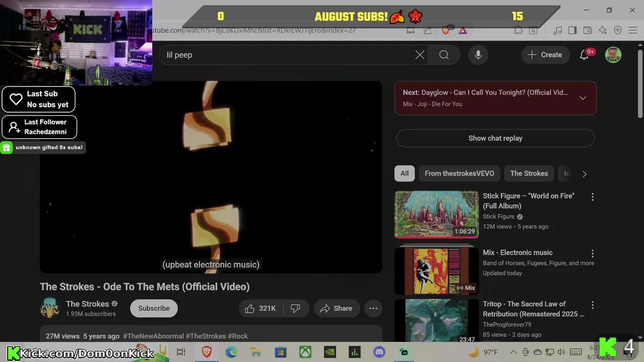Image resolution: width=644 pixels, height=362 pixels.
Task: Click Brave Rewards triangle icon in the address bar
Action: [x=463, y=31]
